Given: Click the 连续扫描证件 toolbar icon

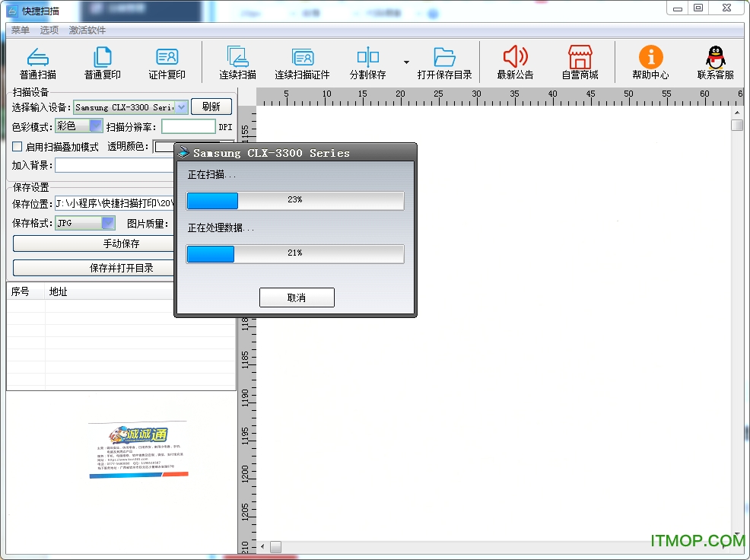Looking at the screenshot, I should click(303, 57).
